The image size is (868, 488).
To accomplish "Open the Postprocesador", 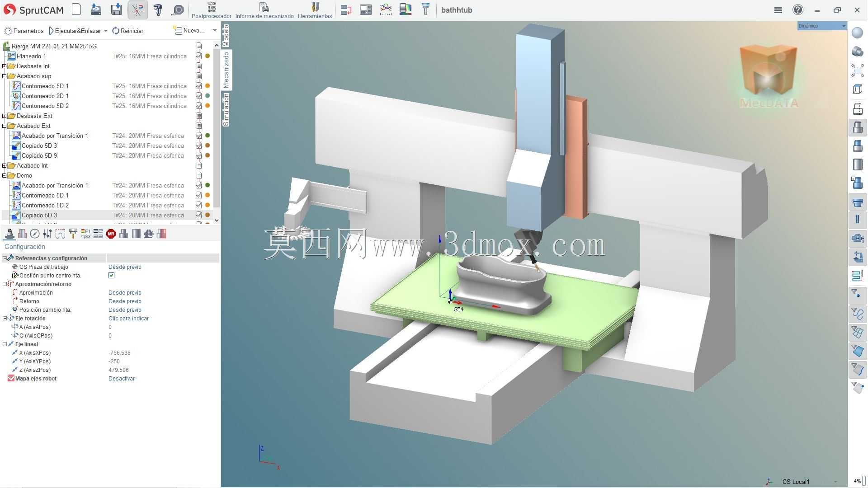I will (x=212, y=10).
